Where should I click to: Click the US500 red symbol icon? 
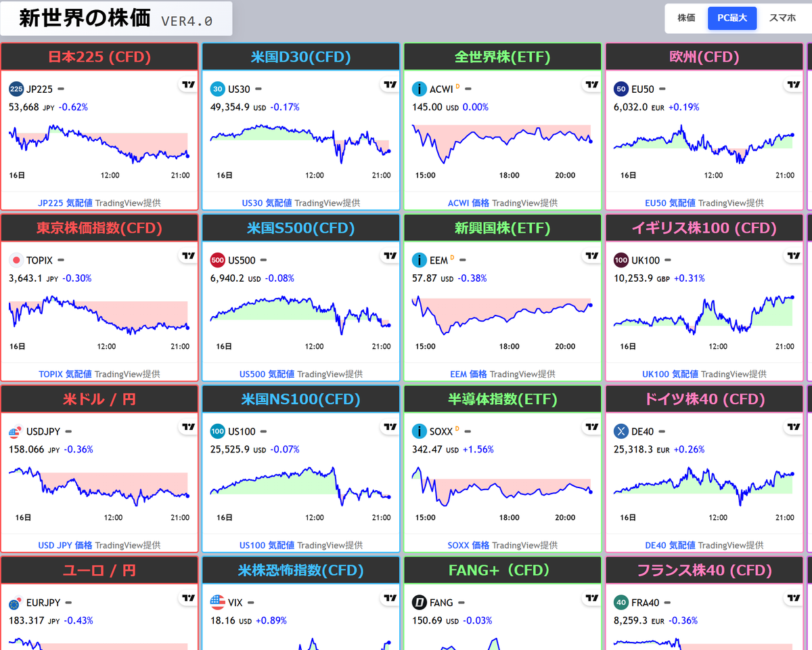[218, 260]
